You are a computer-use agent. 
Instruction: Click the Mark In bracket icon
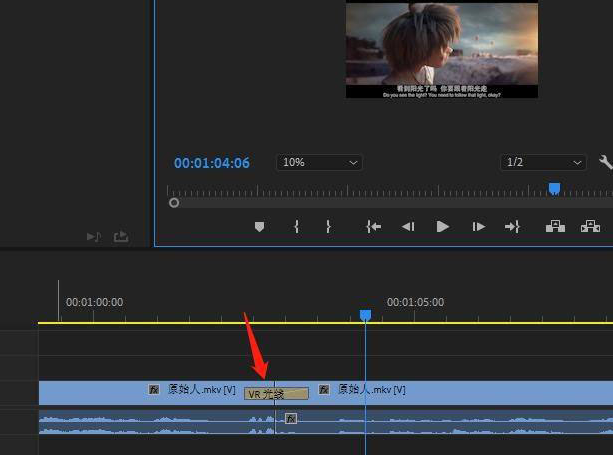297,227
